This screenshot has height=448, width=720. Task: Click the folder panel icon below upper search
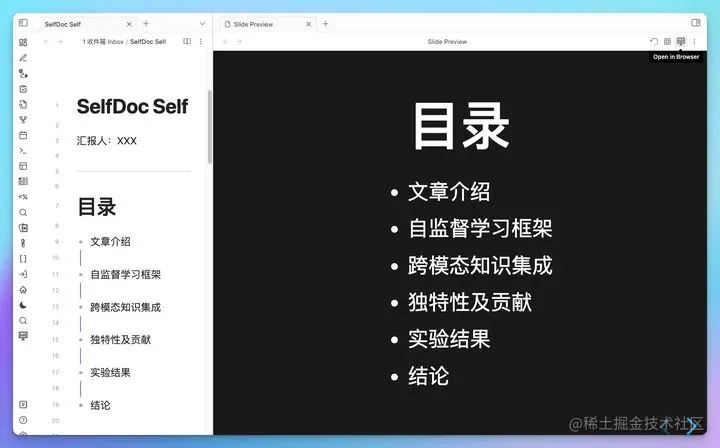[x=23, y=228]
